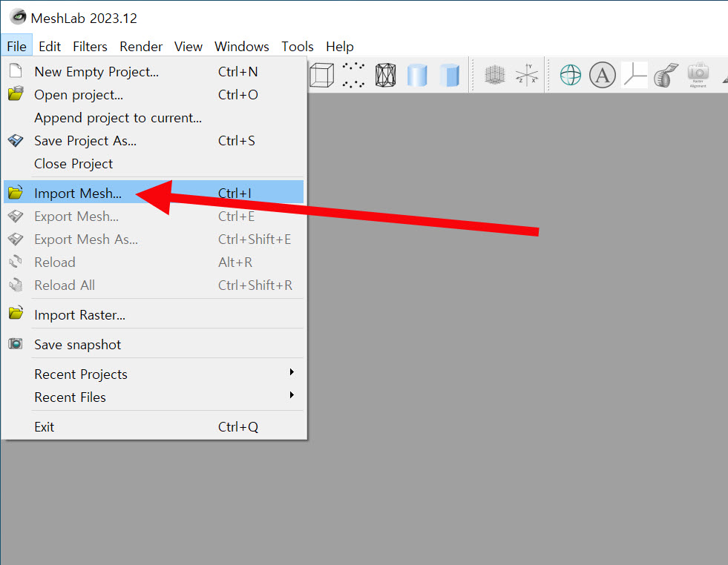Image resolution: width=728 pixels, height=565 pixels.
Task: Open the Edit menu
Action: click(50, 47)
